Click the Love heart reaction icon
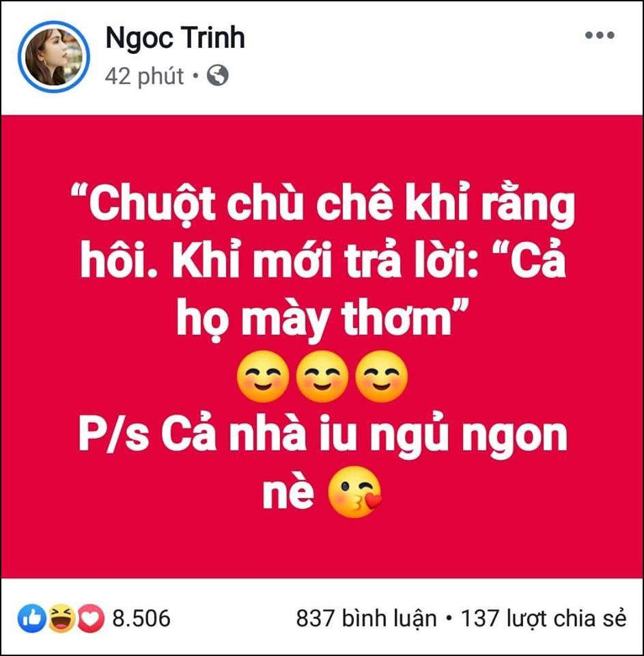 click(x=89, y=618)
